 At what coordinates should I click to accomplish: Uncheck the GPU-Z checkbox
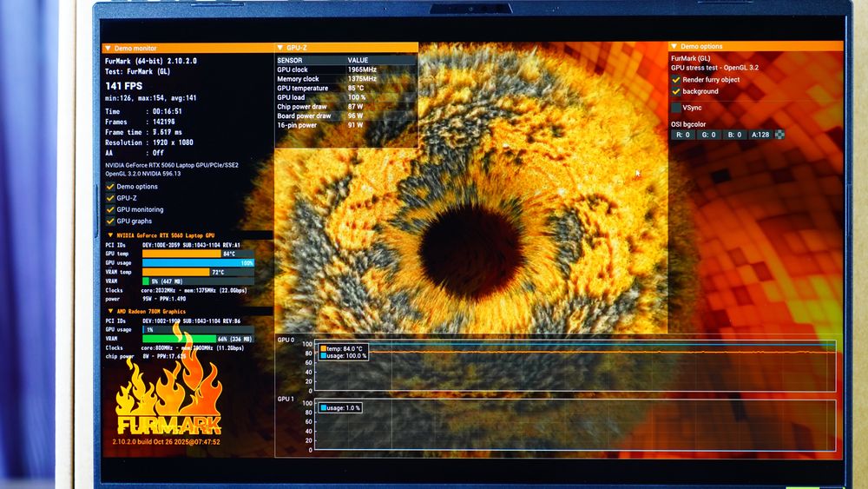[110, 198]
